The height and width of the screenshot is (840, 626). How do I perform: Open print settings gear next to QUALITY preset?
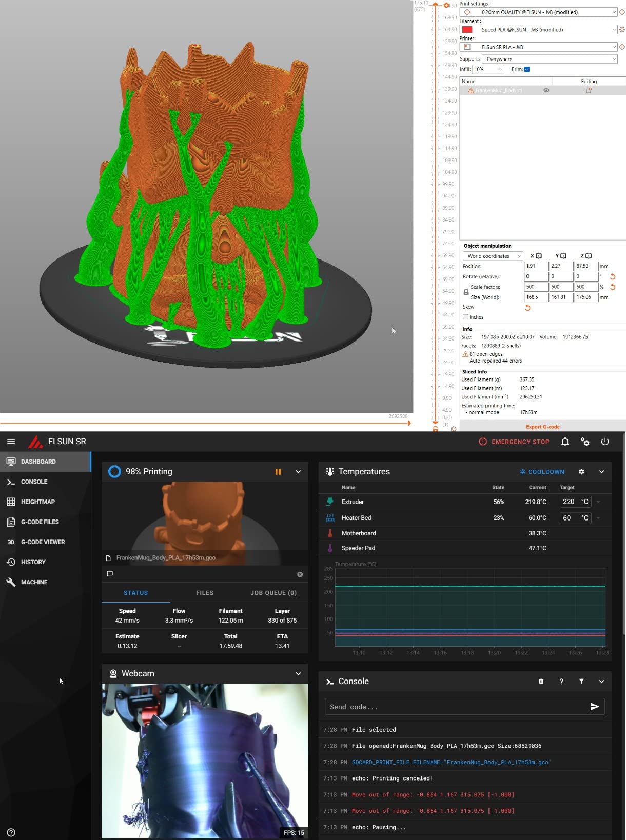[x=622, y=12]
